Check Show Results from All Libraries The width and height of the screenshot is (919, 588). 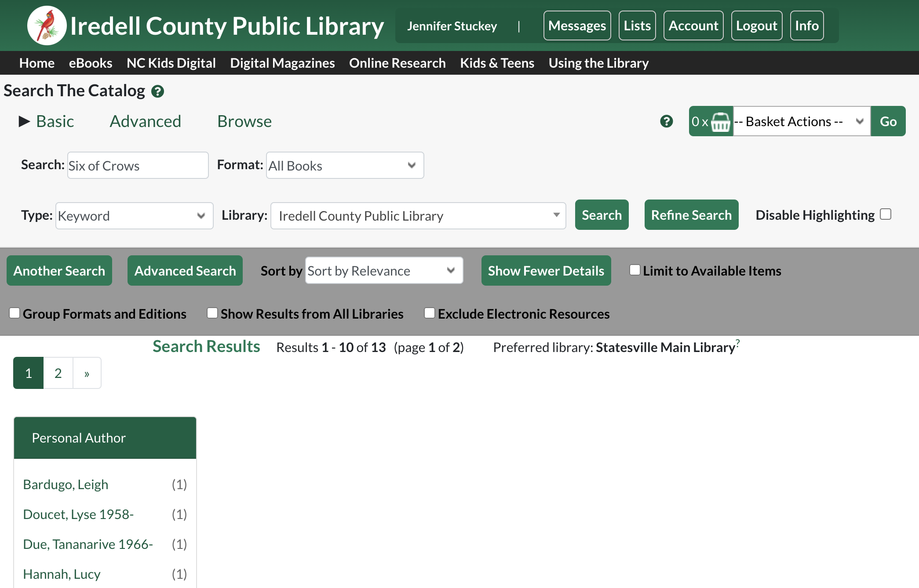[x=212, y=313]
